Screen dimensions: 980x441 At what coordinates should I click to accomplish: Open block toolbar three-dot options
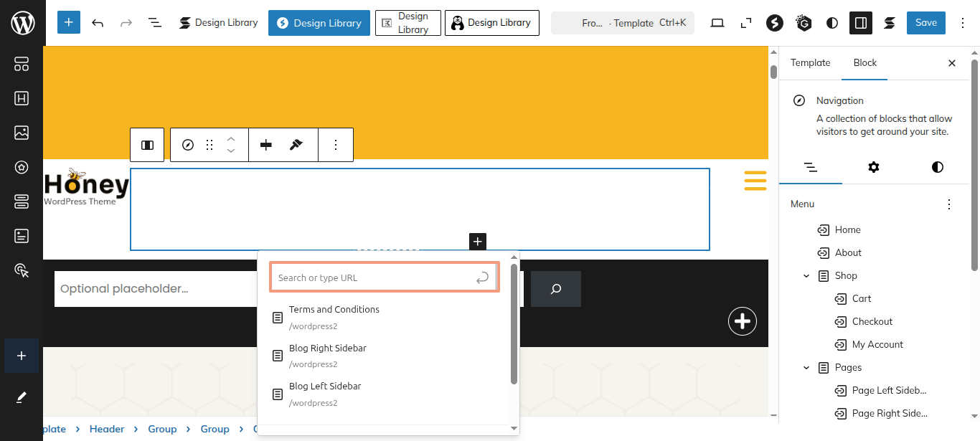click(x=335, y=145)
